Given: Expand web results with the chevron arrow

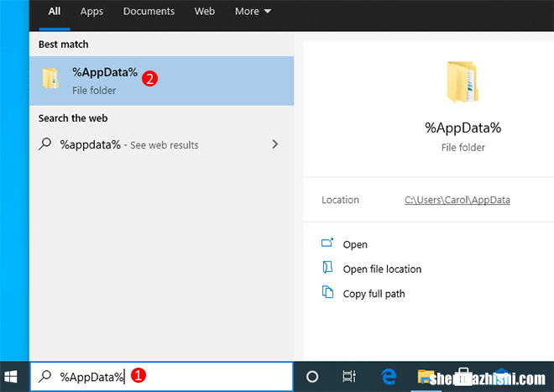Looking at the screenshot, I should coord(274,144).
